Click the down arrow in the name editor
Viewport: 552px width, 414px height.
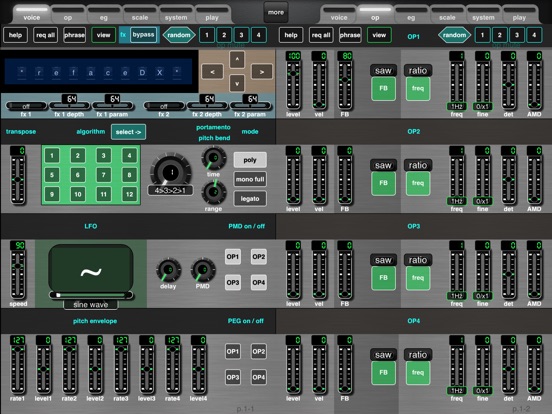237,84
